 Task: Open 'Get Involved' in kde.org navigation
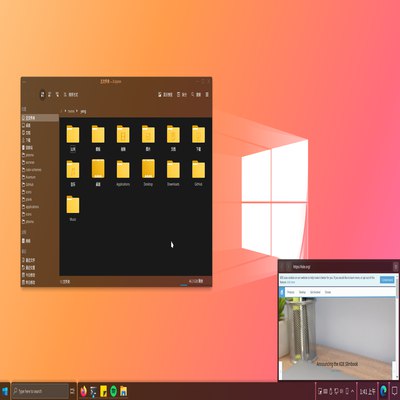coord(315,292)
